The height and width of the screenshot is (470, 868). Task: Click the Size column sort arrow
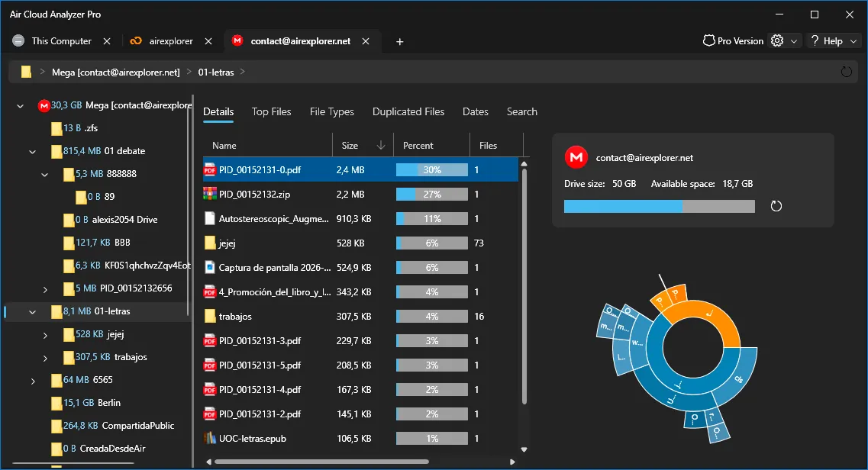381,146
